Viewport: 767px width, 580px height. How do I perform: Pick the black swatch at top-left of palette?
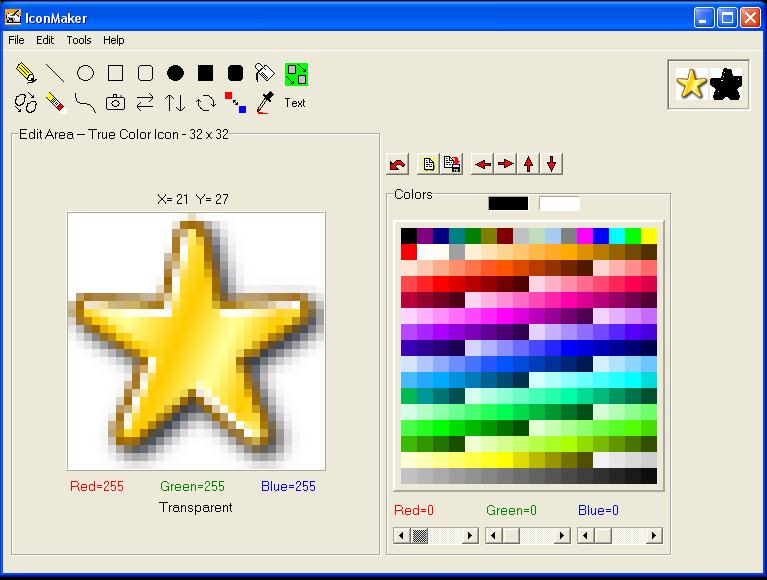pyautogui.click(x=408, y=236)
